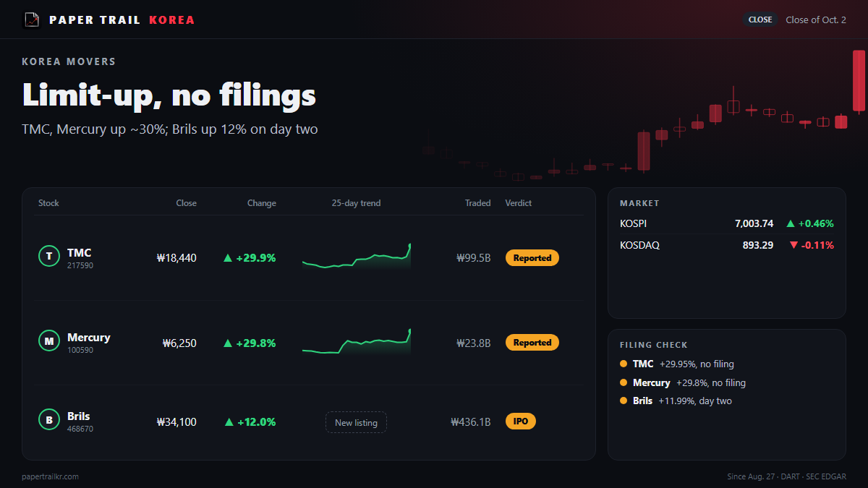
Task: Click the Traded column header
Action: point(478,203)
